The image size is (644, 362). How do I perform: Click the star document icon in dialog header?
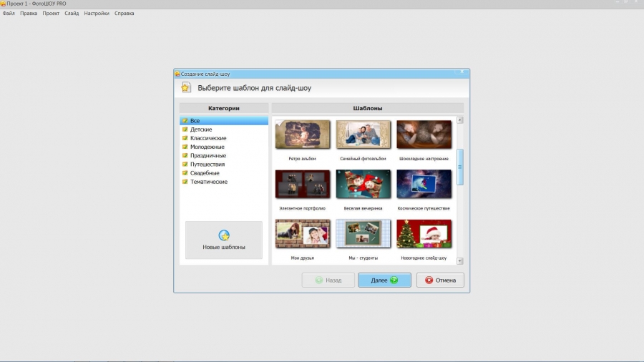click(186, 87)
